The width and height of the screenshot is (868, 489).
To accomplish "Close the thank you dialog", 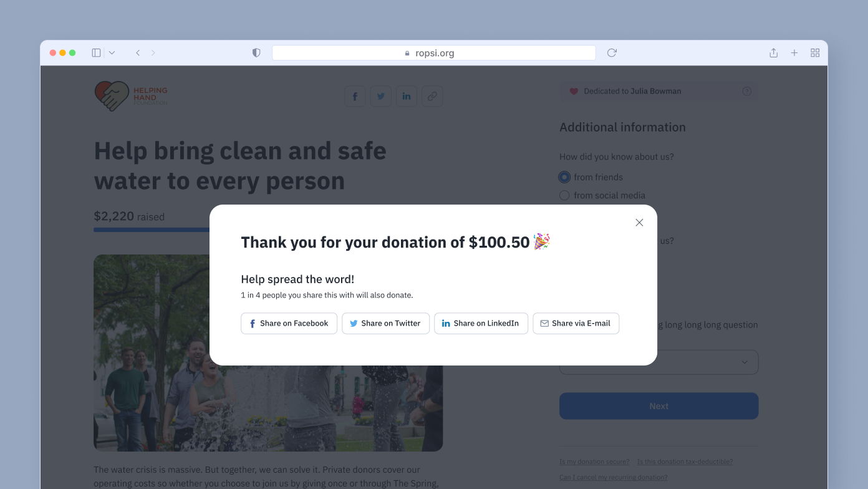I will click(639, 223).
